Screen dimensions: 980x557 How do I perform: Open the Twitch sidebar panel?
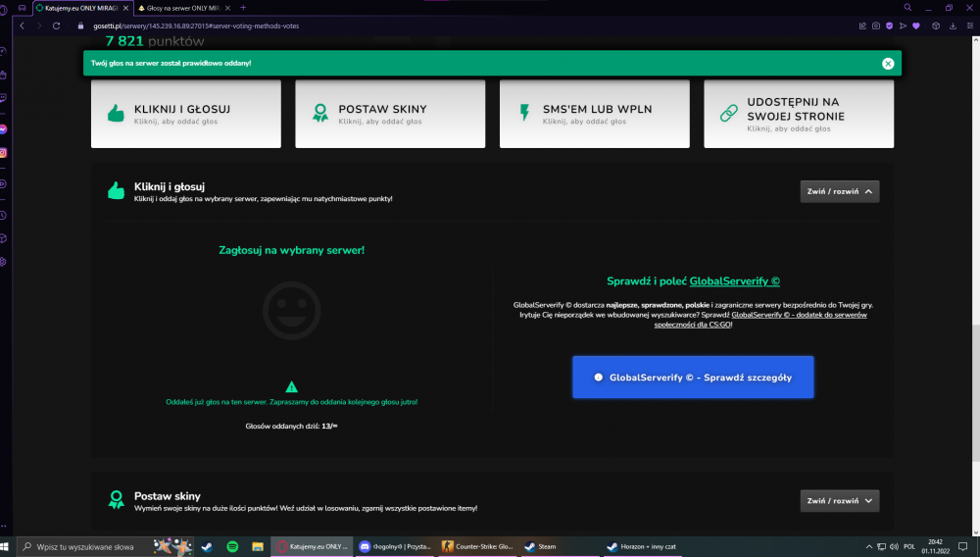point(3,98)
